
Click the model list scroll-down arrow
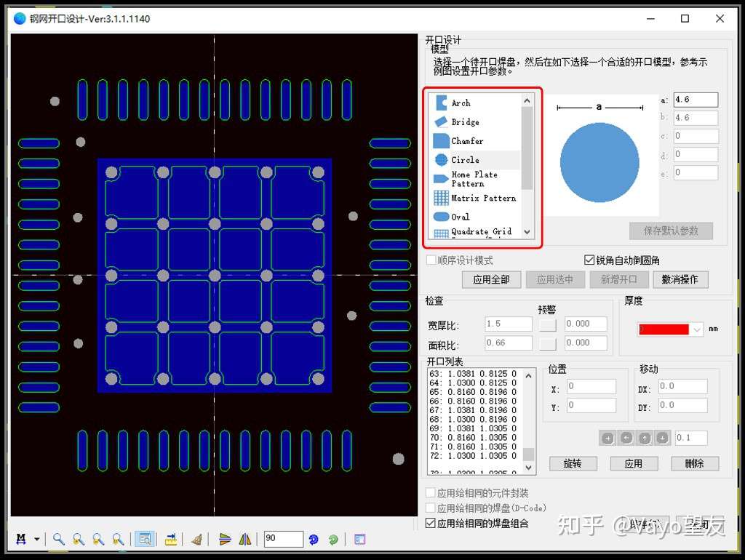pyautogui.click(x=527, y=232)
